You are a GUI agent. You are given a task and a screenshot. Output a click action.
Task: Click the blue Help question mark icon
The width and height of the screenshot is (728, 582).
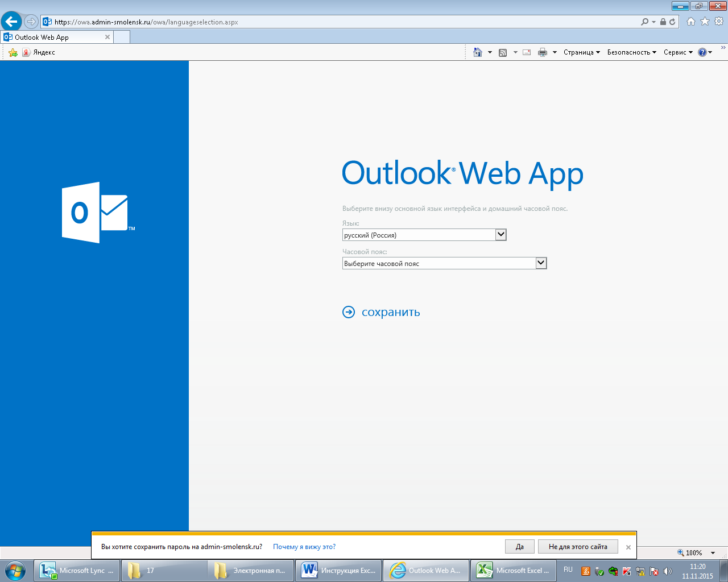(702, 52)
